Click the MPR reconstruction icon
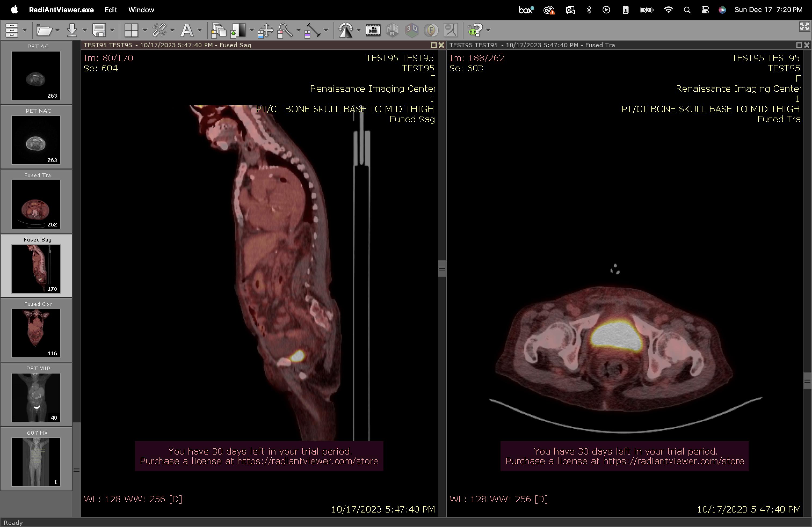The width and height of the screenshot is (812, 527). [x=392, y=30]
